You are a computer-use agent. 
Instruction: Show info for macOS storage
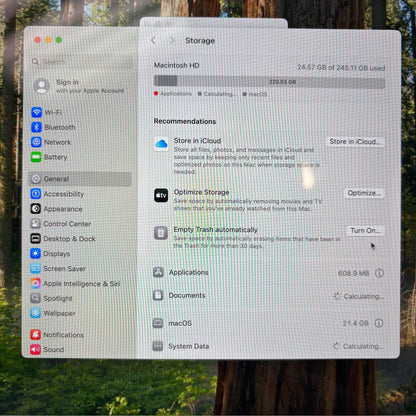click(379, 323)
